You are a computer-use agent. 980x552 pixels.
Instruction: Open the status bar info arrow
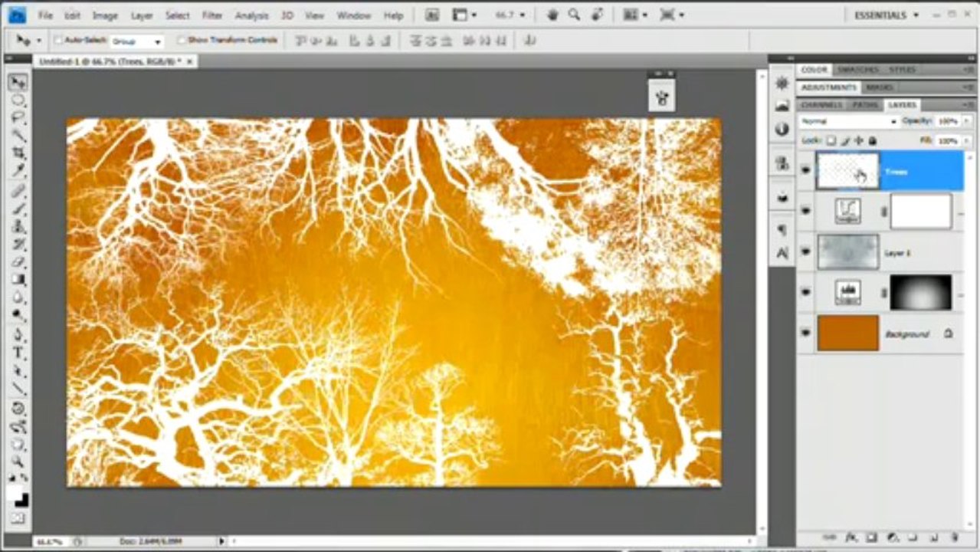point(222,541)
